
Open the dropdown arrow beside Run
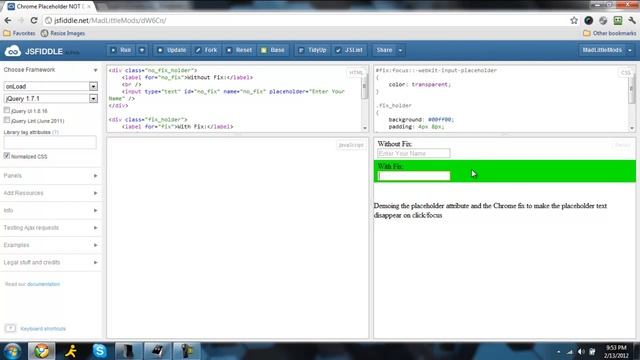click(x=142, y=50)
